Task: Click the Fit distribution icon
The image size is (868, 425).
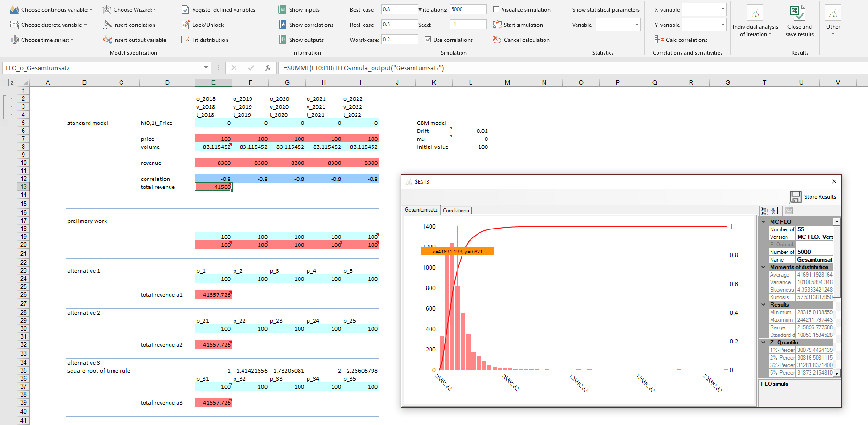Action: [x=186, y=40]
